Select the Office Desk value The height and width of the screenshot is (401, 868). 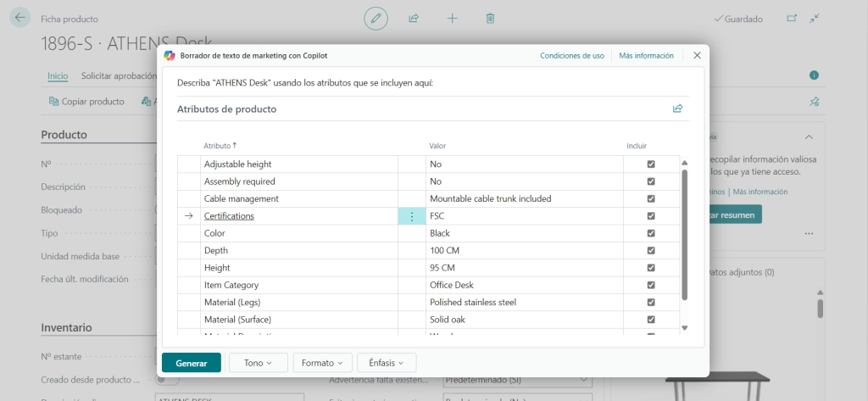[524, 285]
